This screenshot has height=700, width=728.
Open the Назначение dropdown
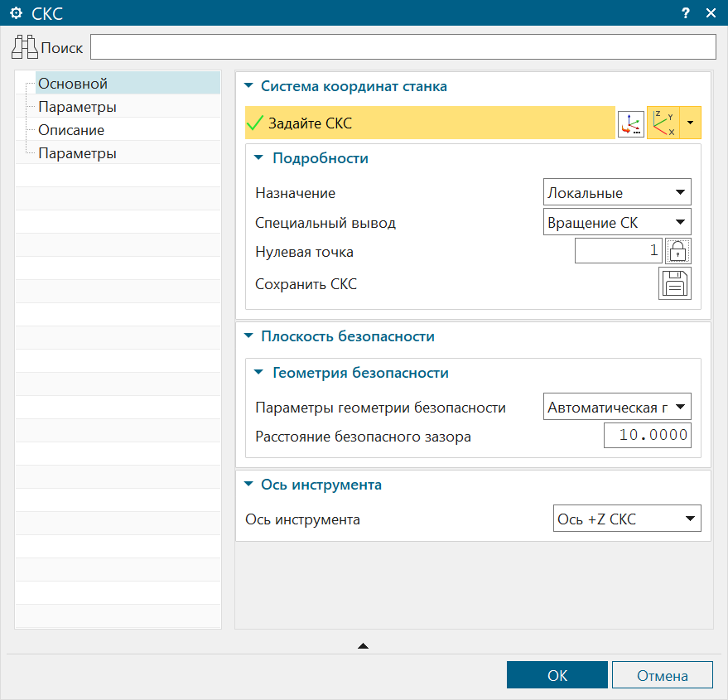point(617,193)
